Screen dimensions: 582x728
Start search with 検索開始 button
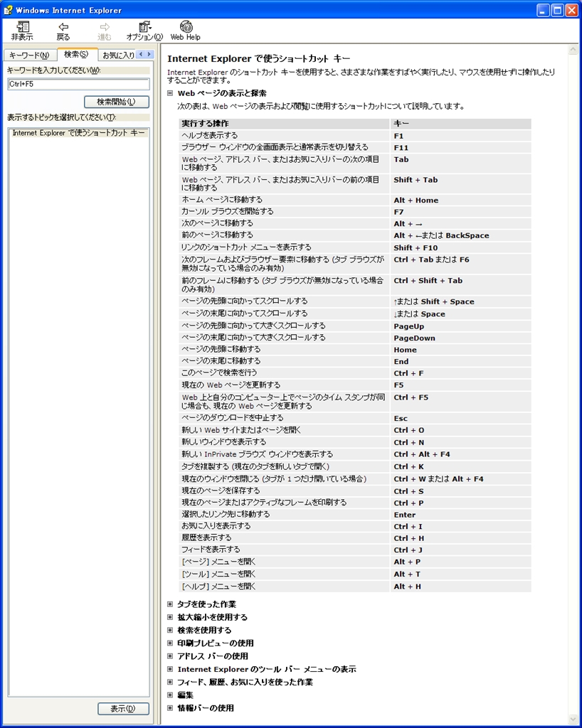(117, 102)
